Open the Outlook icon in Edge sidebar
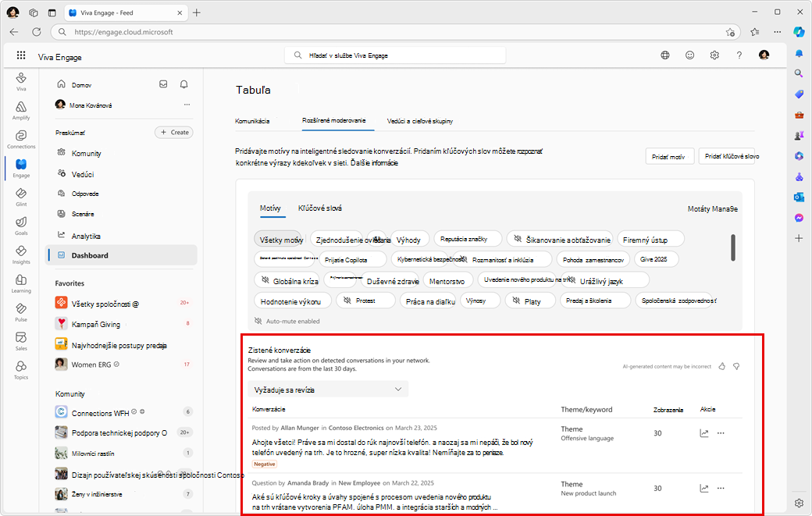The image size is (812, 516). [x=799, y=198]
